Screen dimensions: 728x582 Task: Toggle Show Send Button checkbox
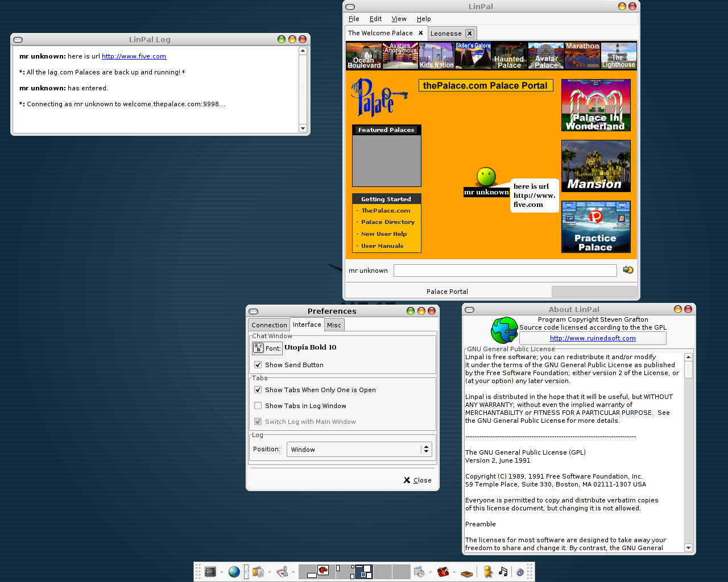(258, 365)
